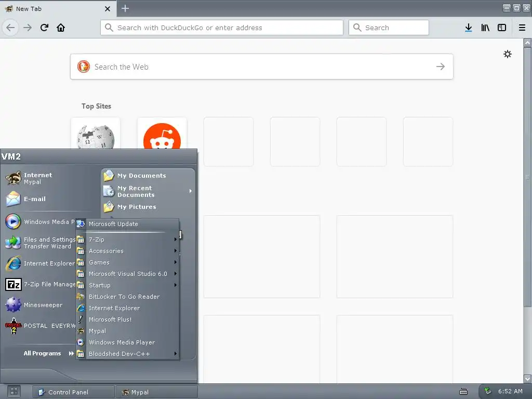Close the New Tab tab

(107, 9)
